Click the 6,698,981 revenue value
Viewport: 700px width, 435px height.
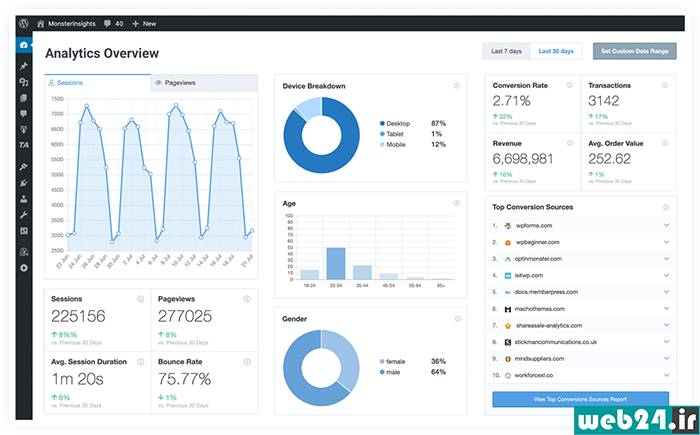(523, 159)
